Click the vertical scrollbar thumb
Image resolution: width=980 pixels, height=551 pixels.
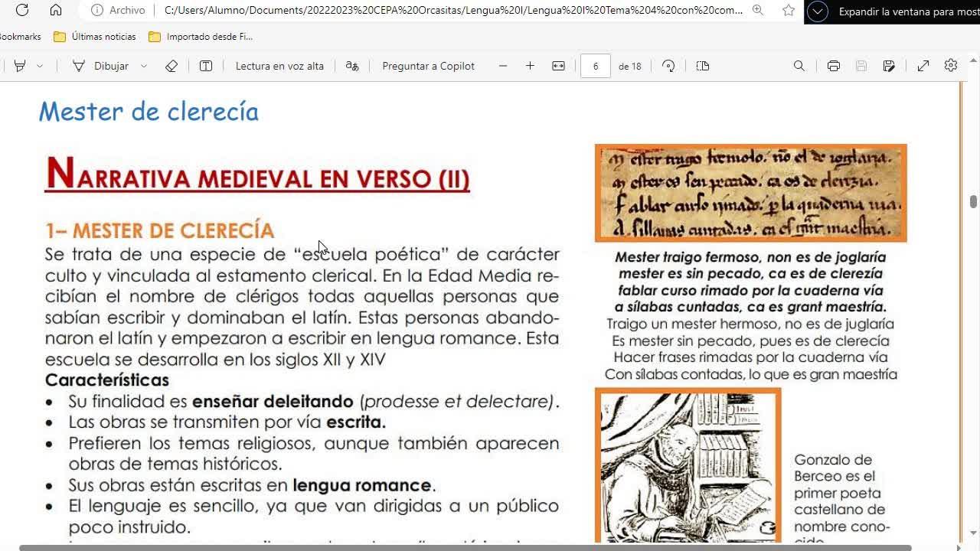pyautogui.click(x=973, y=201)
